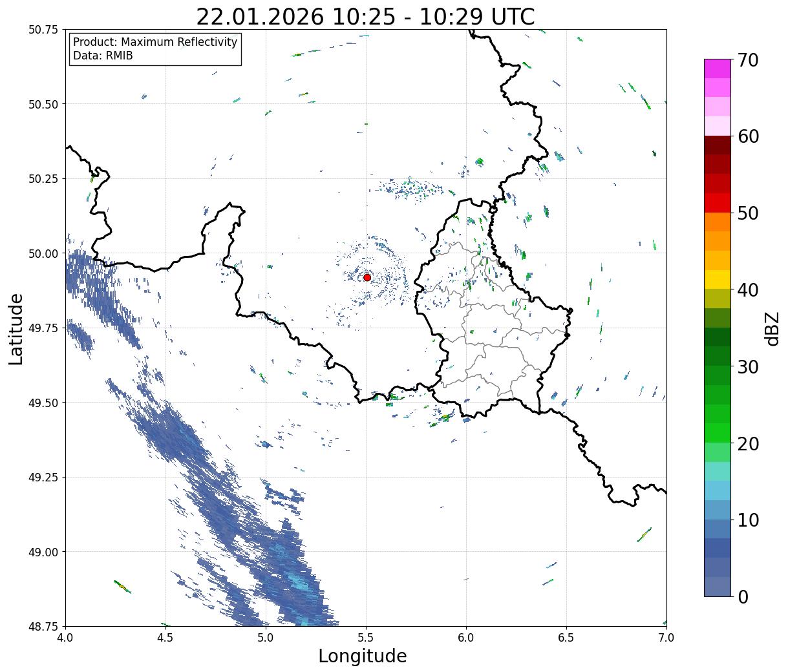Image resolution: width=788 pixels, height=672 pixels.
Task: Click the latitude tick label 48.75
Action: pos(43,627)
